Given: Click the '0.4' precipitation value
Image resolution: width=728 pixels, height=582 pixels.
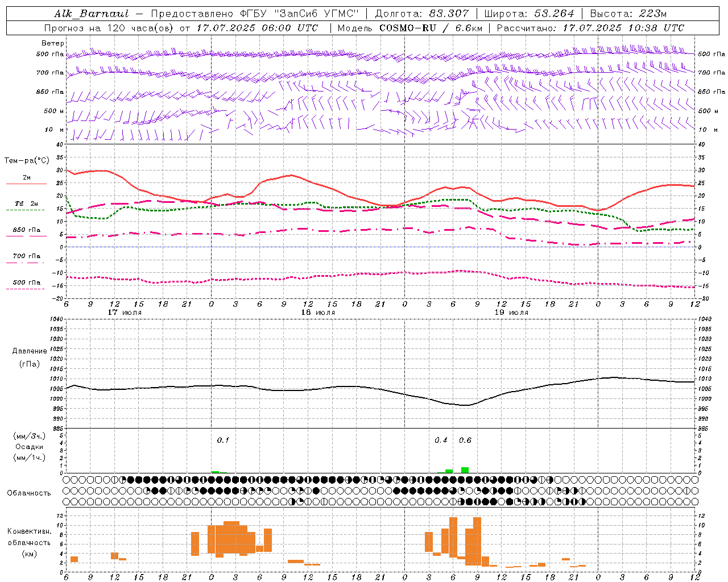Looking at the screenshot, I should pyautogui.click(x=441, y=440).
